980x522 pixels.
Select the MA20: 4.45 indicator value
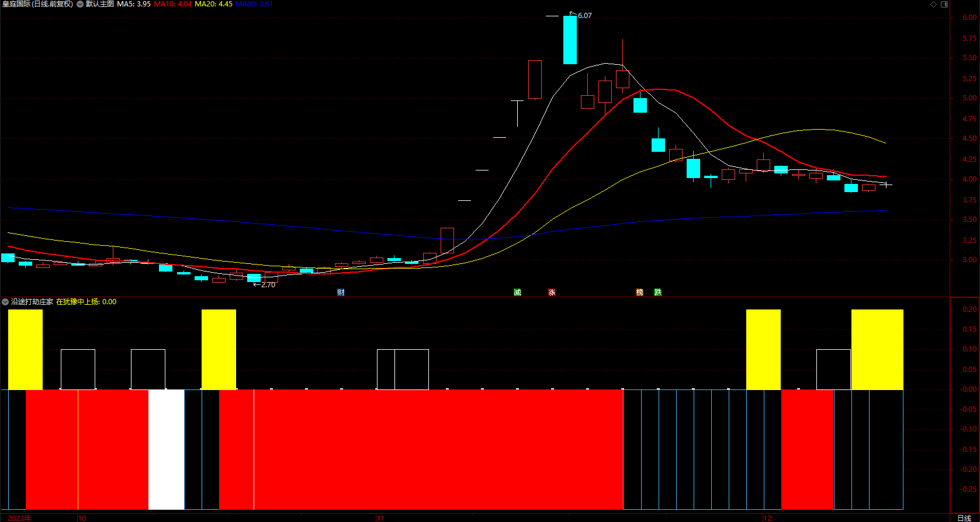(x=214, y=4)
